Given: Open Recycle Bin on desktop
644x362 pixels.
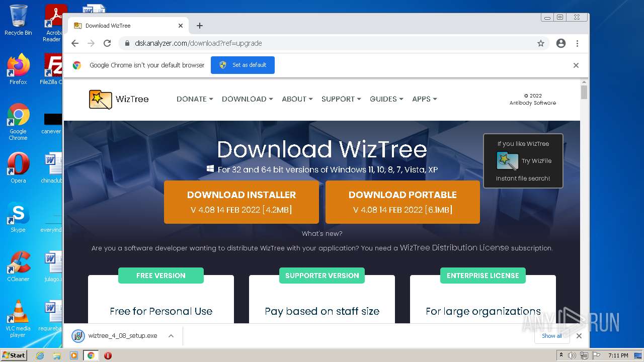Looking at the screenshot, I should pyautogui.click(x=18, y=20).
